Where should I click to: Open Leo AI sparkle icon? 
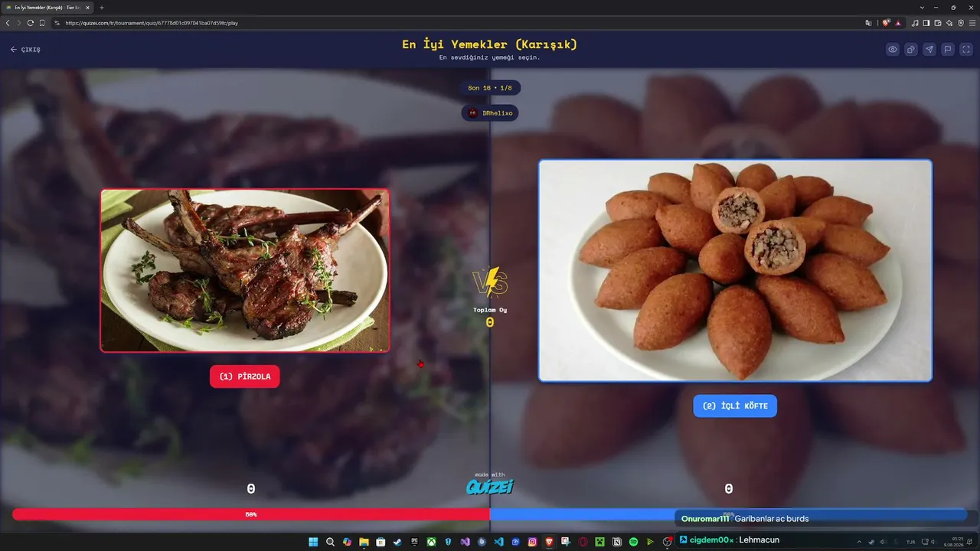949,23
